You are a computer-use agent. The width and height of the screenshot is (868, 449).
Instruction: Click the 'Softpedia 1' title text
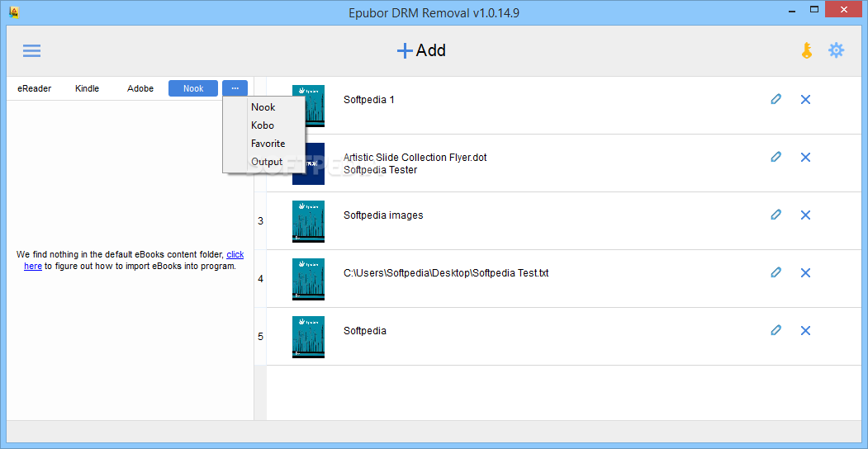(x=368, y=100)
